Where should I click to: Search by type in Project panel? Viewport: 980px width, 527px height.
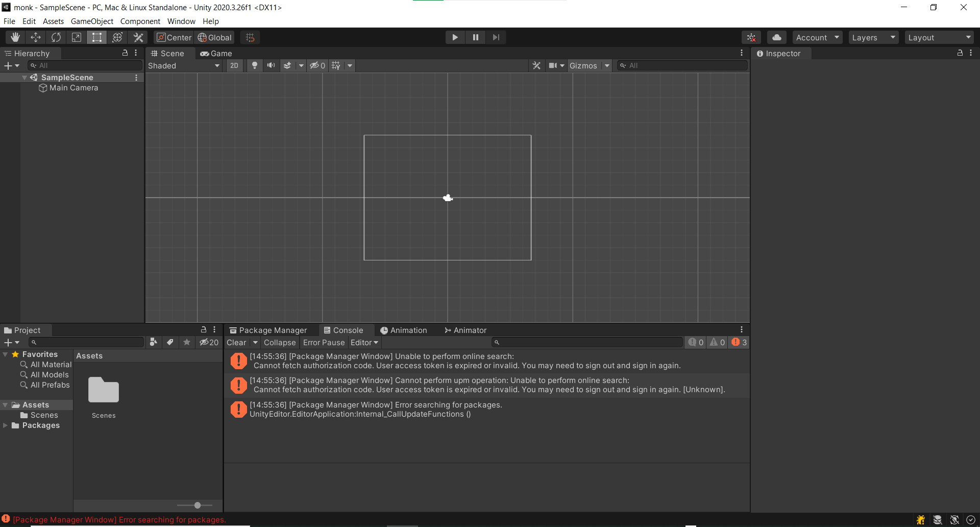pos(153,343)
